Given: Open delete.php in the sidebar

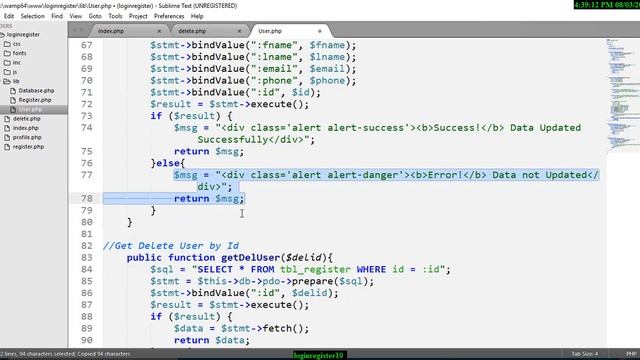Looking at the screenshot, I should point(27,119).
